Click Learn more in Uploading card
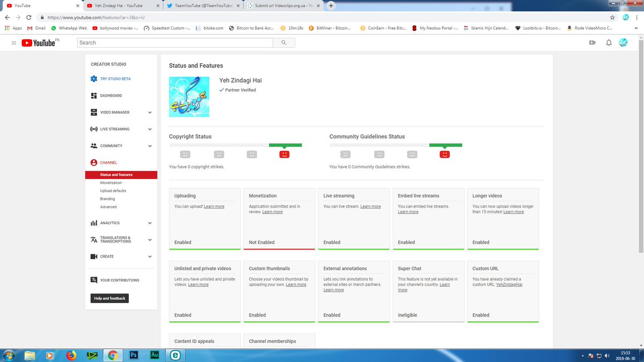Viewport: 644px width, 362px height. point(214,206)
